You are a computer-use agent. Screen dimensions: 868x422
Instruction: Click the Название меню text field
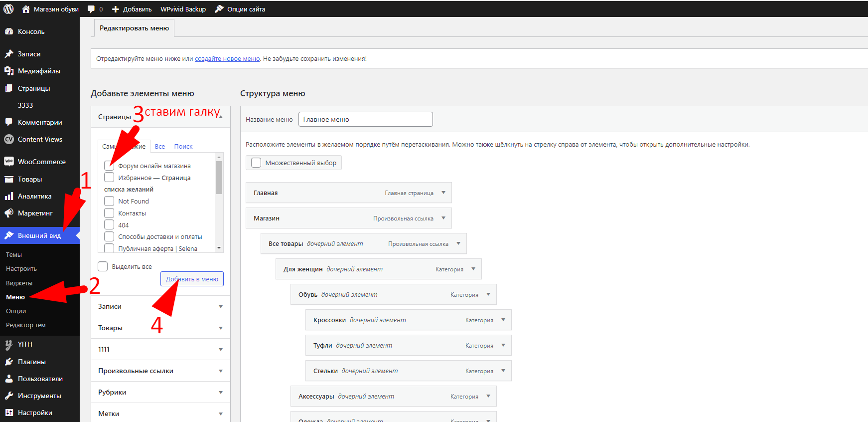click(365, 119)
